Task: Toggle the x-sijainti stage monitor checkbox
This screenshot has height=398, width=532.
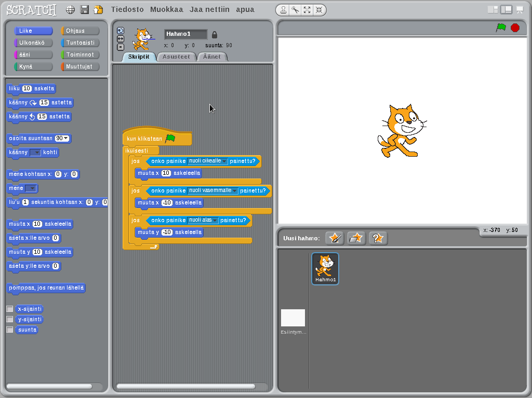Action: click(10, 309)
